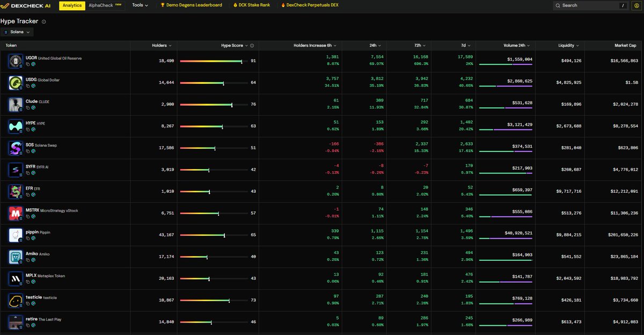Copy the HYPE token address
Screen dimensions: 644x335
(x=28, y=128)
